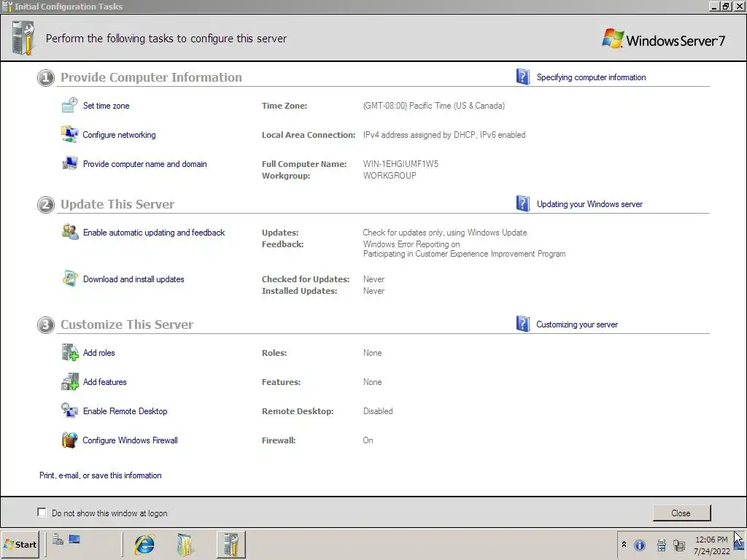This screenshot has width=747, height=560.
Task: Click the Update This Server heading
Action: [117, 204]
